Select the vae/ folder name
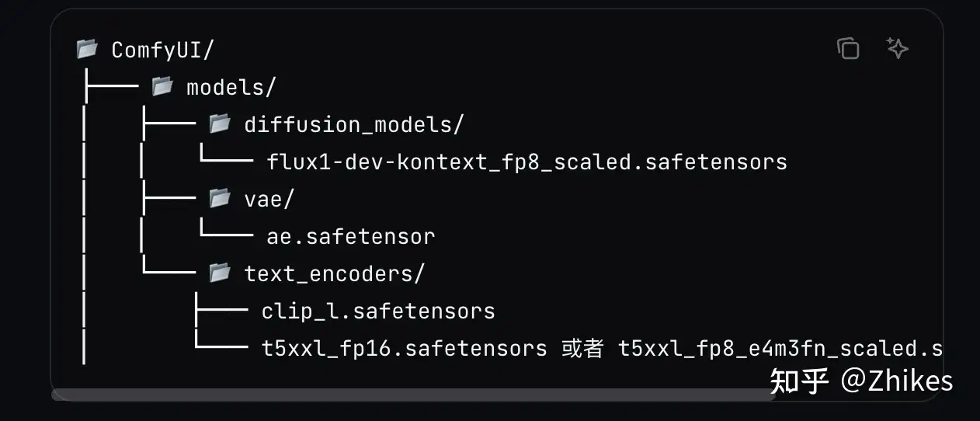The height and width of the screenshot is (421, 980). tap(269, 200)
